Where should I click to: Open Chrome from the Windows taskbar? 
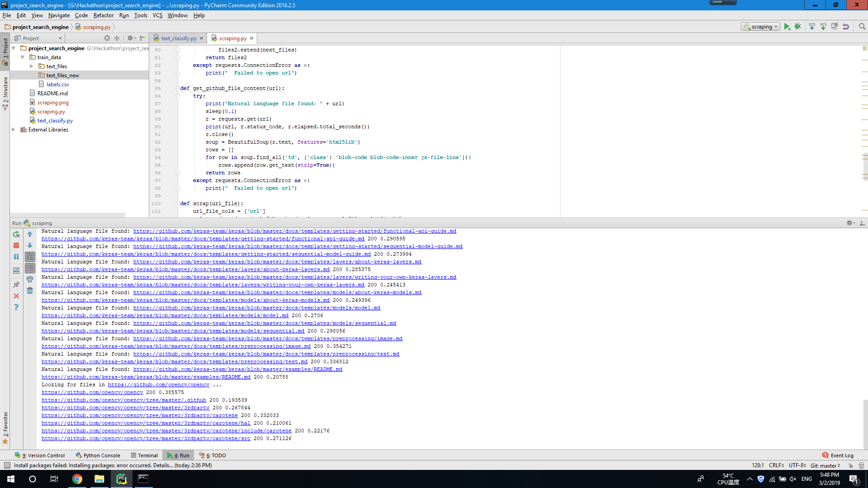click(x=77, y=479)
